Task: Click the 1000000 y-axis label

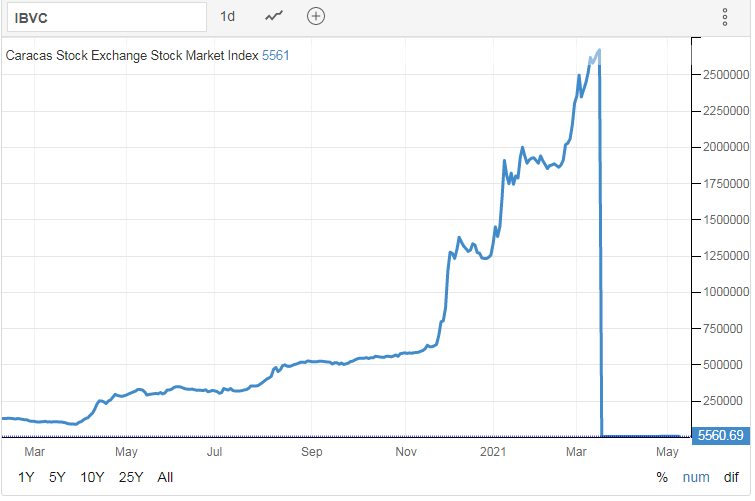Action: pyautogui.click(x=726, y=292)
